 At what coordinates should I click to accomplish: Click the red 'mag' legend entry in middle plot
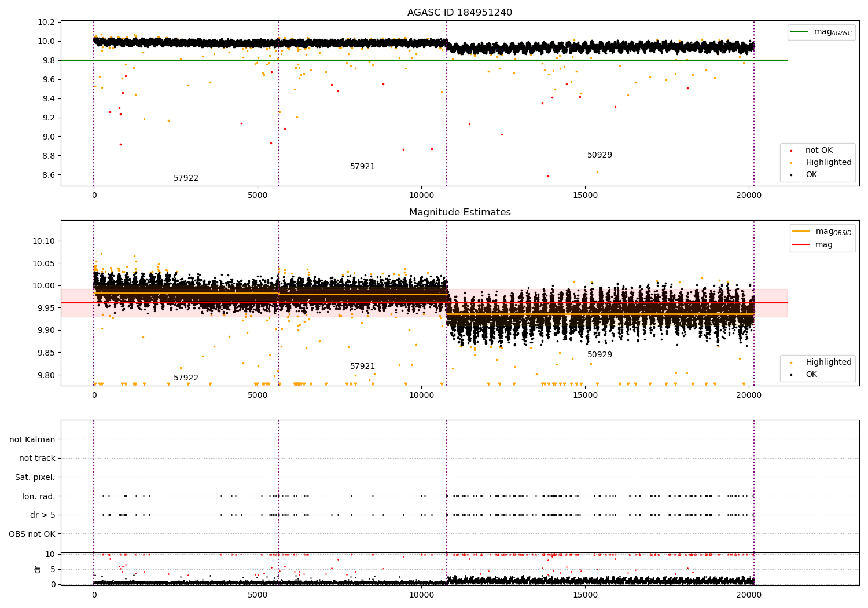click(x=812, y=245)
